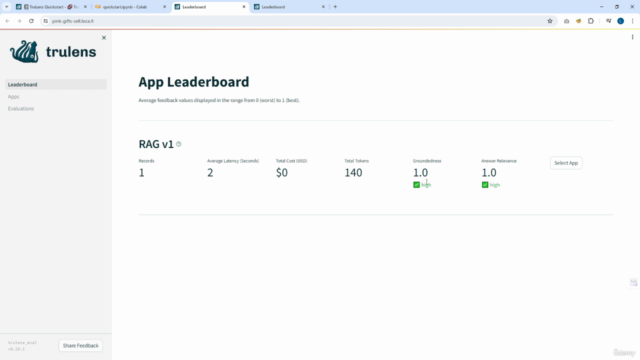The height and width of the screenshot is (360, 640).
Task: Open the Evaluations page in sidebar
Action: pyautogui.click(x=21, y=109)
